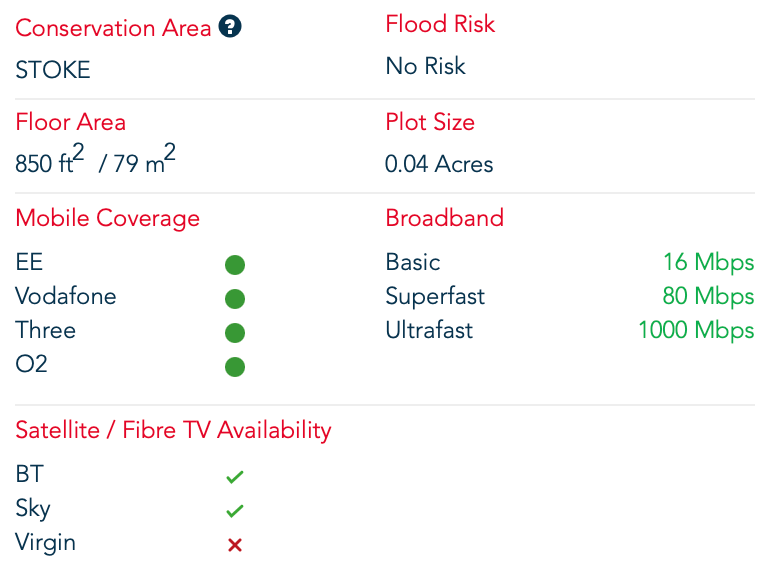Select the Flood Risk heading

(x=440, y=24)
